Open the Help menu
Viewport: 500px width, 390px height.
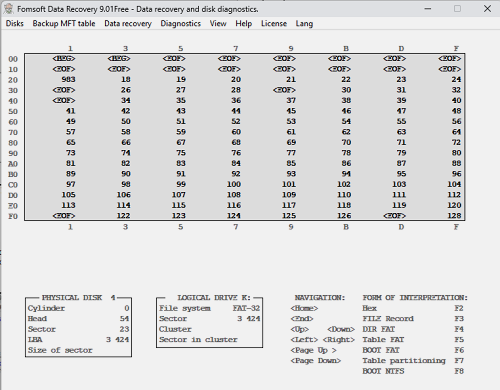243,24
